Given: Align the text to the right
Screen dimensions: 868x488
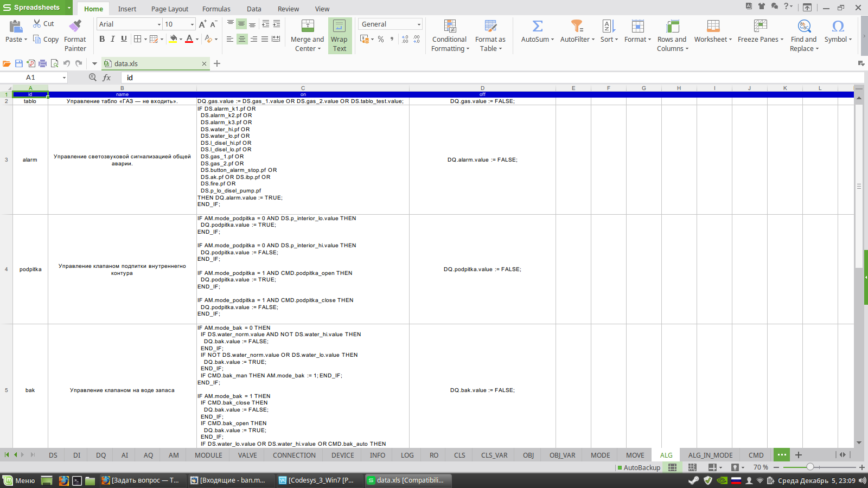Looking at the screenshot, I should click(253, 39).
